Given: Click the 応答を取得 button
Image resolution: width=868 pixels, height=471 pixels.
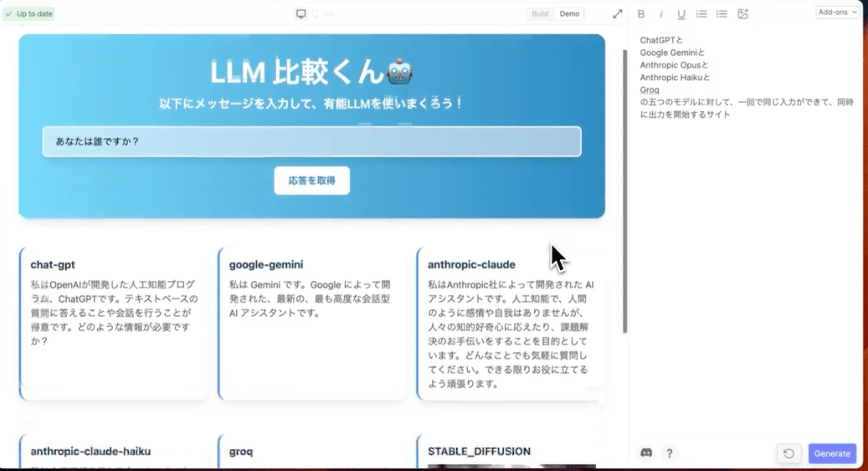Looking at the screenshot, I should click(312, 181).
